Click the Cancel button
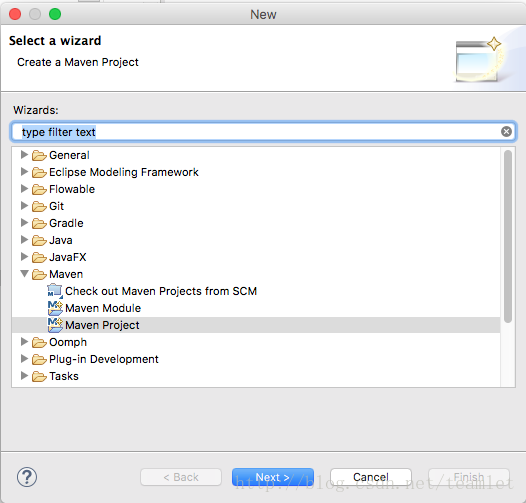Screen dimensions: 526x503 click(x=371, y=477)
